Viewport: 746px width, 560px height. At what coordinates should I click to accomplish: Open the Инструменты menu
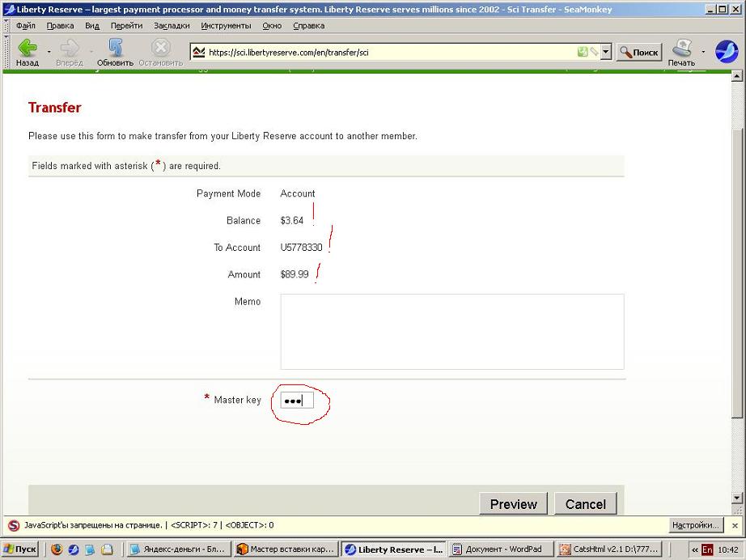point(226,26)
